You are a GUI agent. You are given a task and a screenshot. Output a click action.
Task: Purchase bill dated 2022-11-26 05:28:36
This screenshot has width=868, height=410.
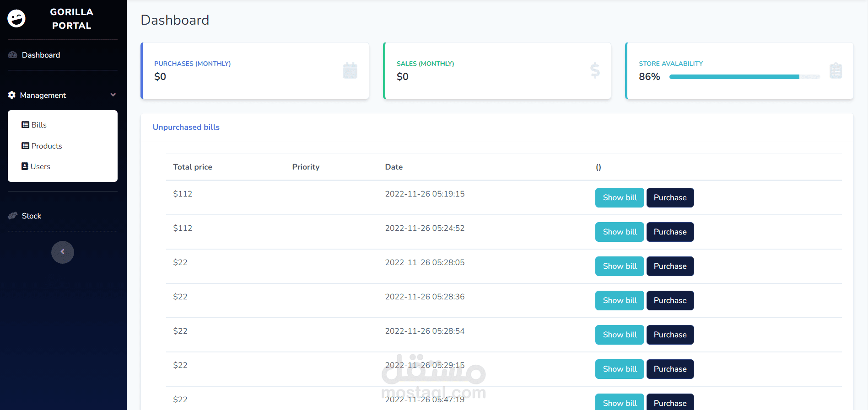coord(670,300)
